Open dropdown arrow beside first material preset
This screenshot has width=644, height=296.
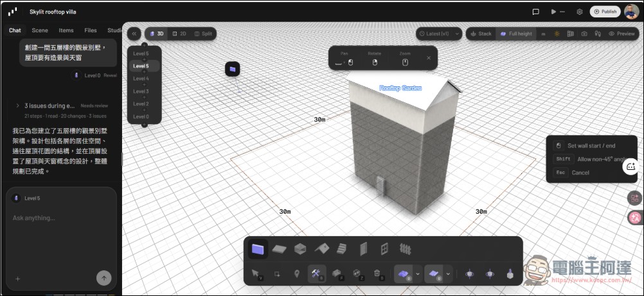[x=418, y=274]
